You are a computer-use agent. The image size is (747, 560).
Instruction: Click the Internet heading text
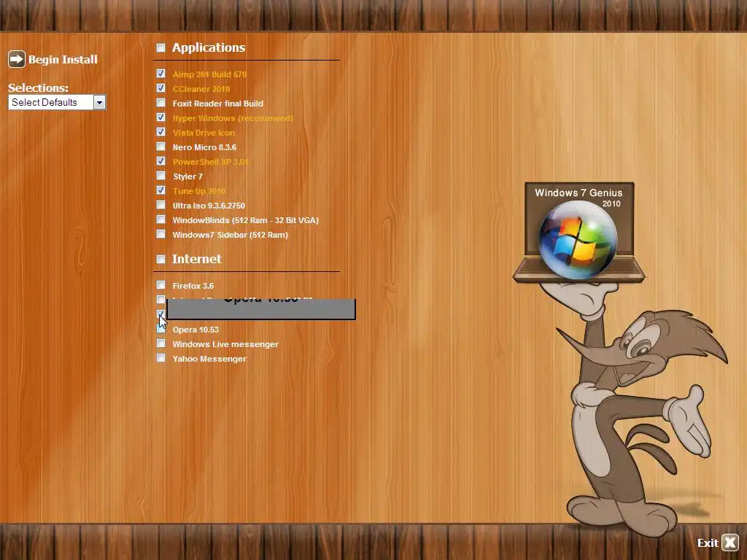(x=197, y=259)
